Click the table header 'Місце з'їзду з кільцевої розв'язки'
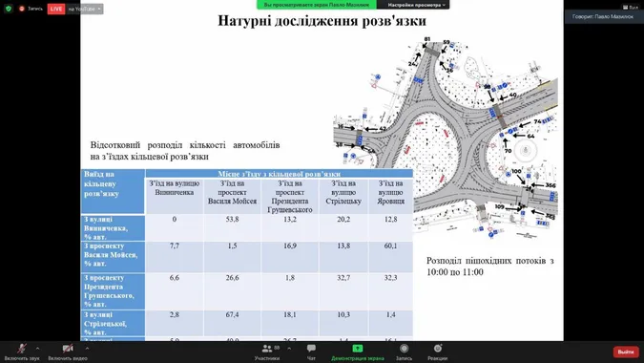The width and height of the screenshot is (644, 363). pos(279,174)
